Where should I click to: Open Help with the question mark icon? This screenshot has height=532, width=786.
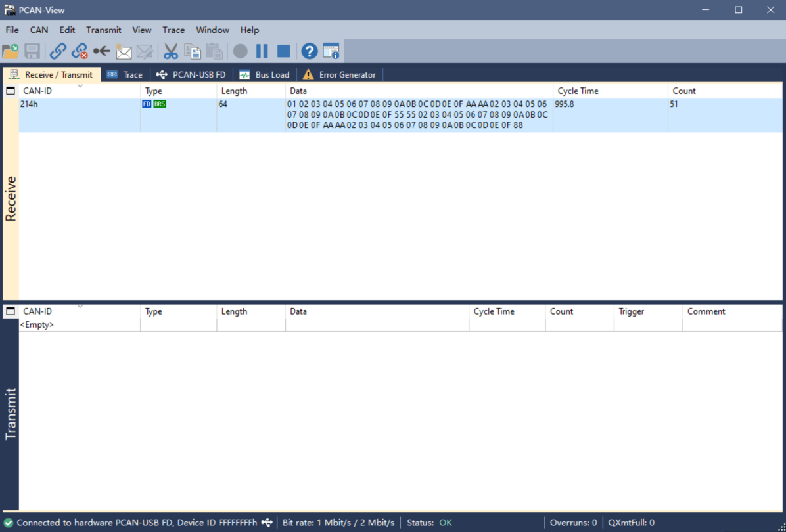click(310, 51)
